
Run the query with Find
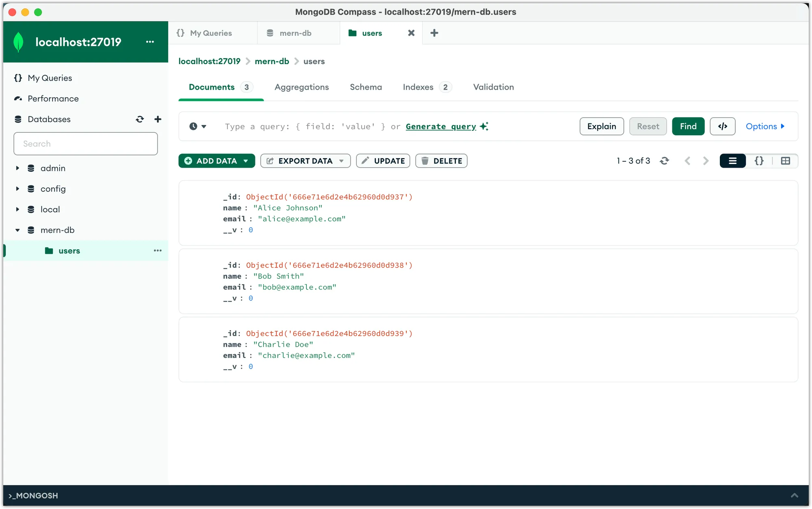point(688,126)
